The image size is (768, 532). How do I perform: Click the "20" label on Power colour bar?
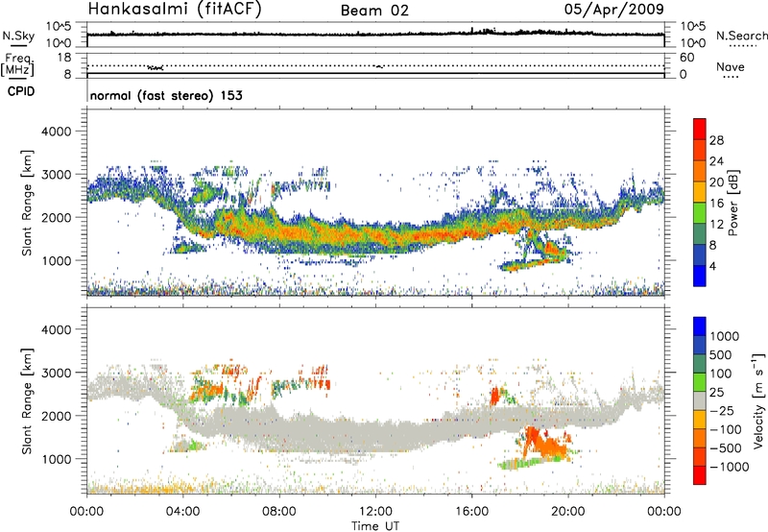716,182
